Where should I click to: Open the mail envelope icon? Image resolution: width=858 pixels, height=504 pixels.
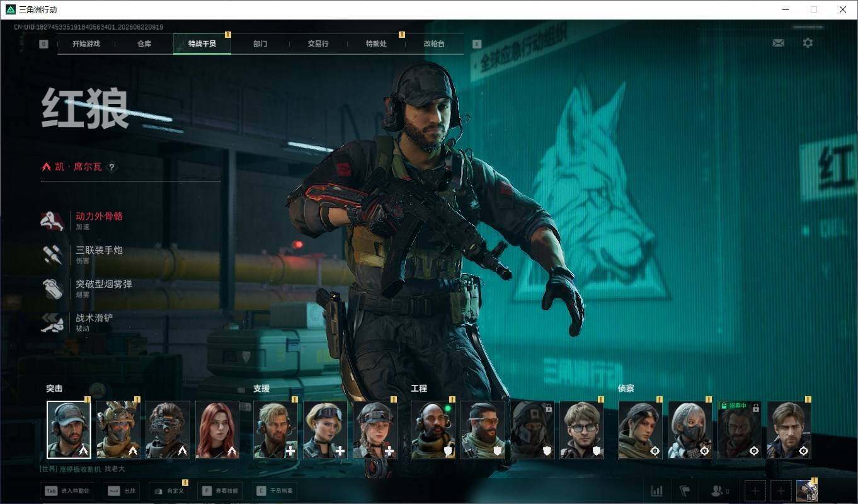779,43
